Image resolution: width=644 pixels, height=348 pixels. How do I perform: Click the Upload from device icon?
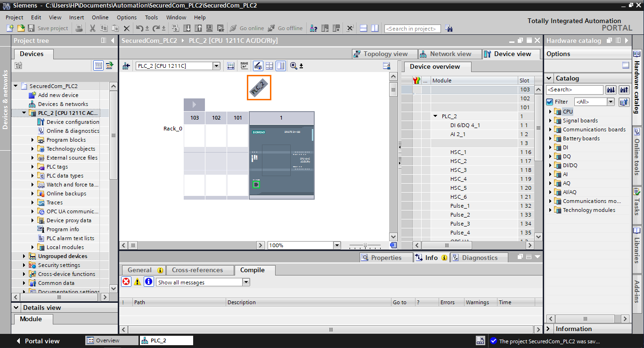pos(198,28)
